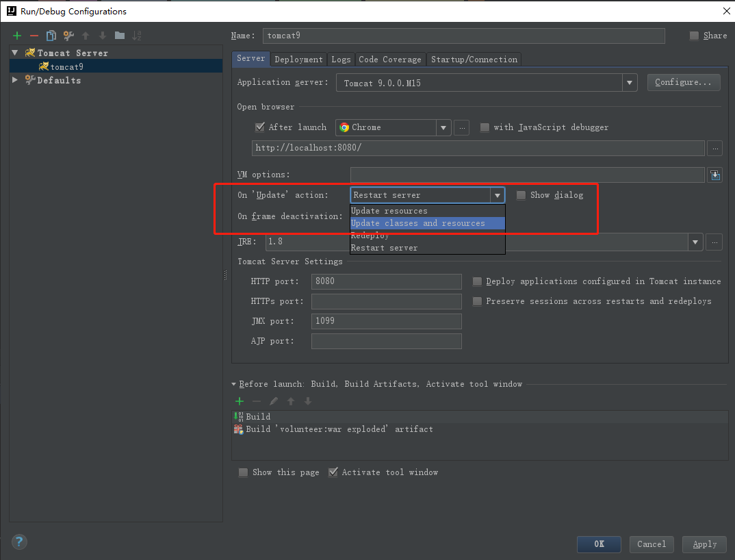
Task: Enable with JavaScript debugger checkbox
Action: coord(485,127)
